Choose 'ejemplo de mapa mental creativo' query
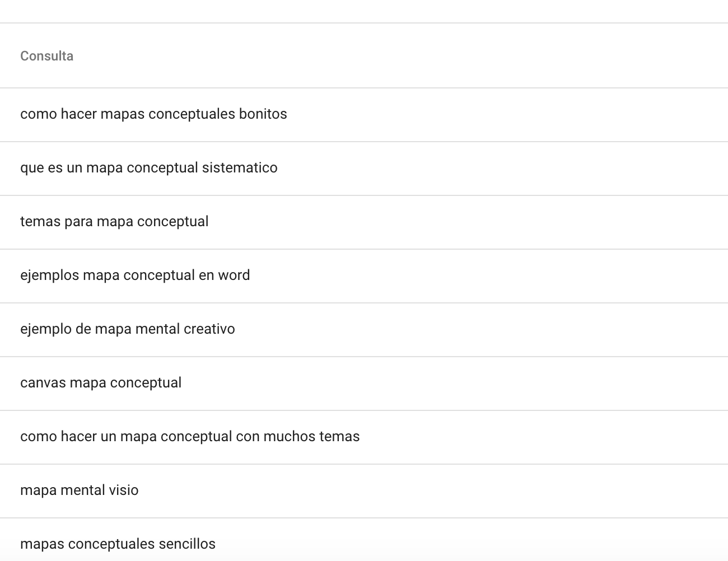The height and width of the screenshot is (561, 728). tap(364, 330)
